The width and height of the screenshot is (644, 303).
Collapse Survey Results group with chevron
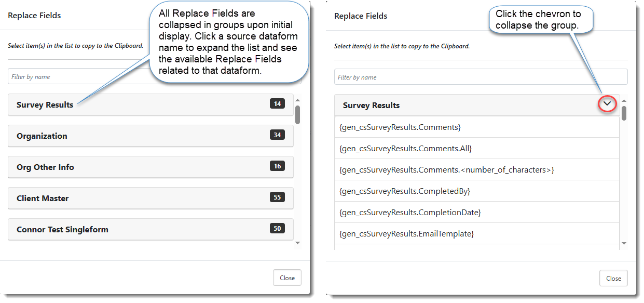(x=607, y=104)
